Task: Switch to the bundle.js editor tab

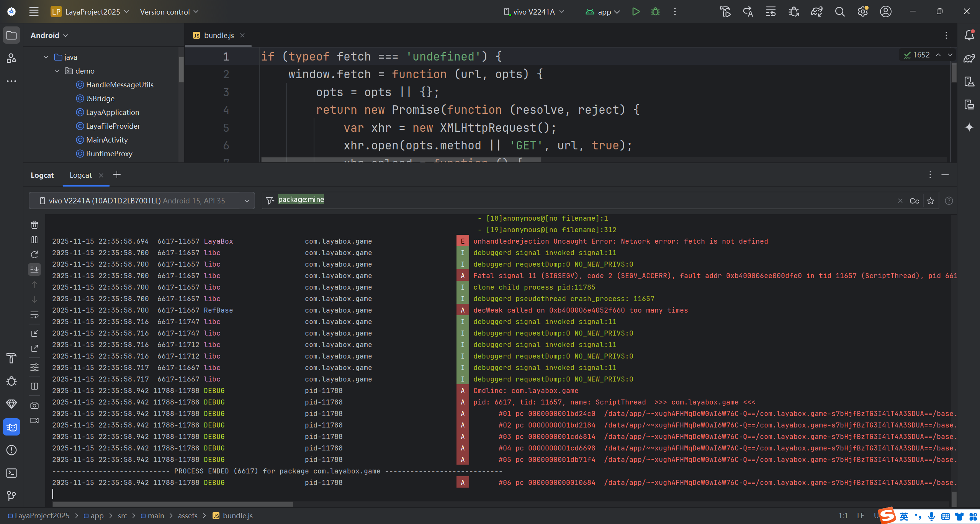Action: [x=218, y=35]
